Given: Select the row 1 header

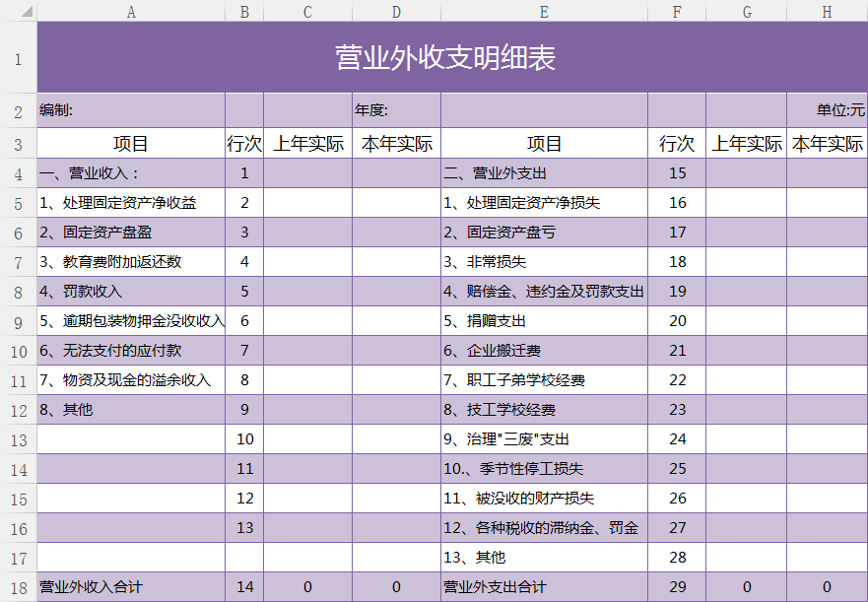Looking at the screenshot, I should click(x=18, y=58).
